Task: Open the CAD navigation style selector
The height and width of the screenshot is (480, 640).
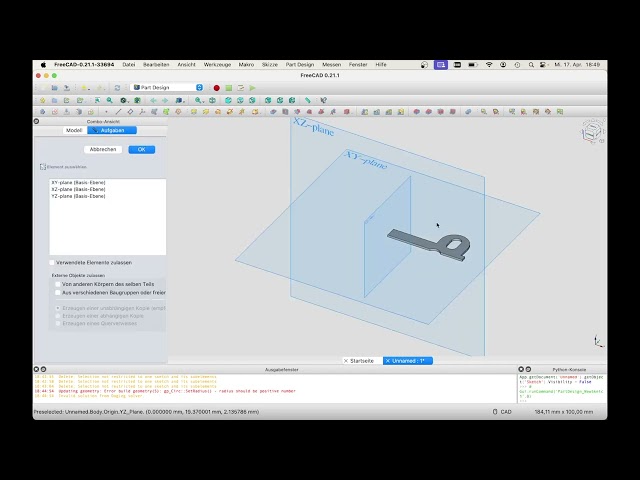Action: pyautogui.click(x=502, y=412)
